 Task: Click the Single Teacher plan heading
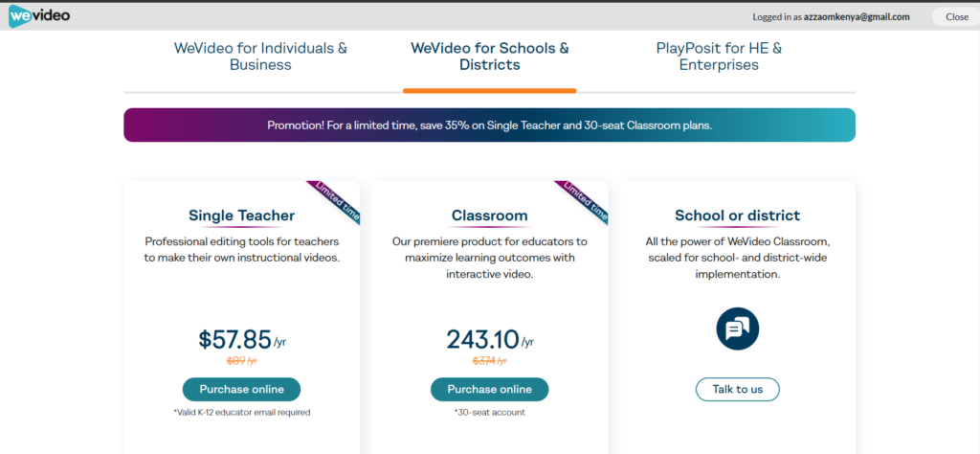241,216
